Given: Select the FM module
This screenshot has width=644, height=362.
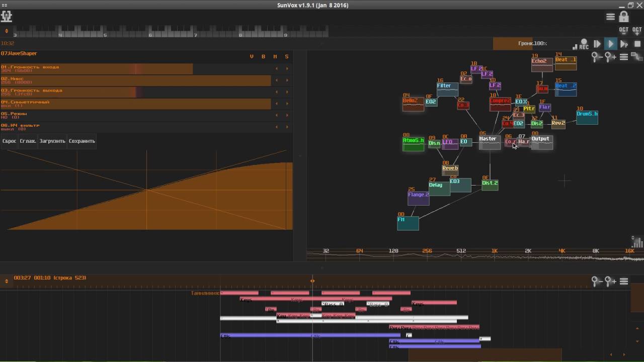Looking at the screenshot, I should pos(408,223).
